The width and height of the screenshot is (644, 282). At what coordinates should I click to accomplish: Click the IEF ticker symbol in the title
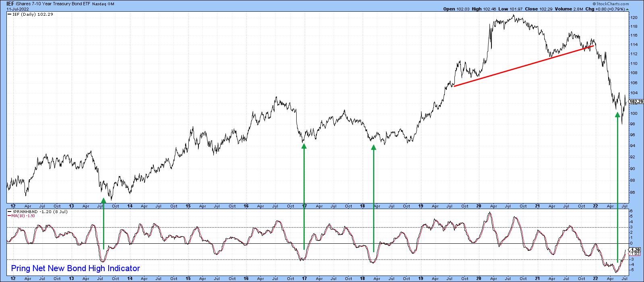coord(11,3)
